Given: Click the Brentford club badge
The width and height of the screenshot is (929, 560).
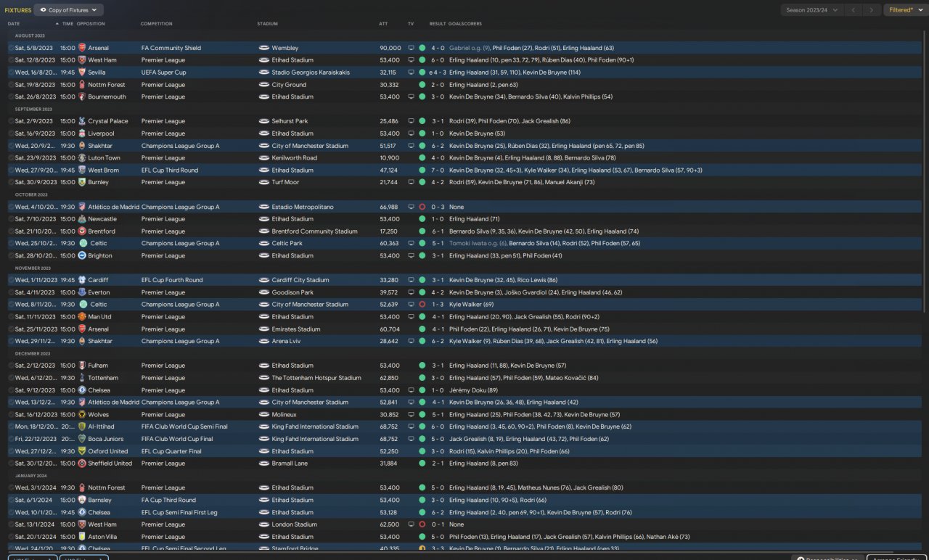Looking at the screenshot, I should tap(83, 231).
